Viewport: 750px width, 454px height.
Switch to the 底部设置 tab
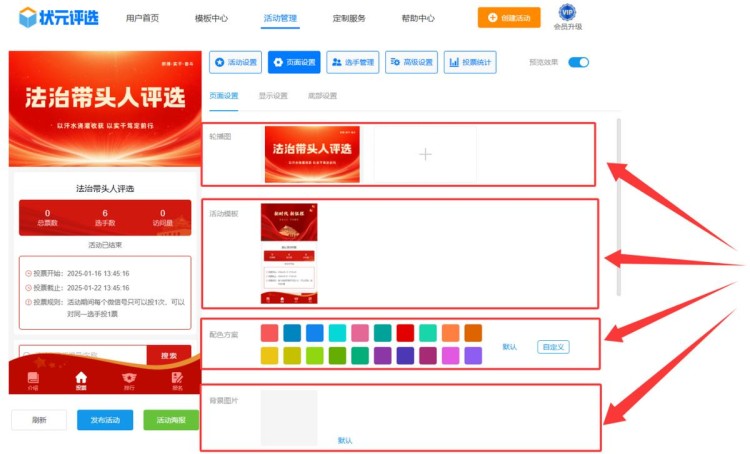(x=322, y=96)
